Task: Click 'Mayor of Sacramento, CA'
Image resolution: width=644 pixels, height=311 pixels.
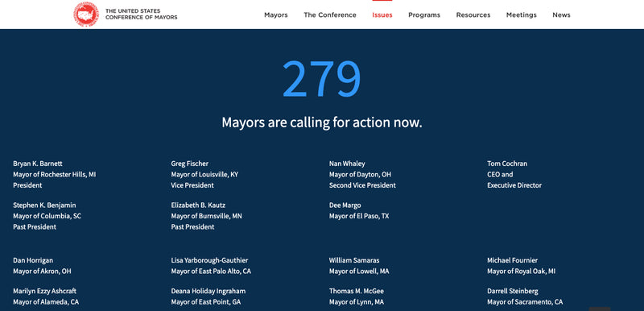Action: pos(525,302)
